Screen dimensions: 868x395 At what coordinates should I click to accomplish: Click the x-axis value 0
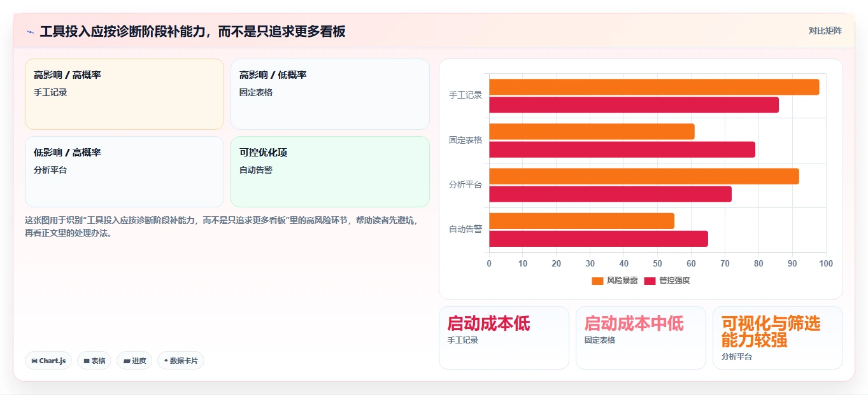[x=489, y=264]
